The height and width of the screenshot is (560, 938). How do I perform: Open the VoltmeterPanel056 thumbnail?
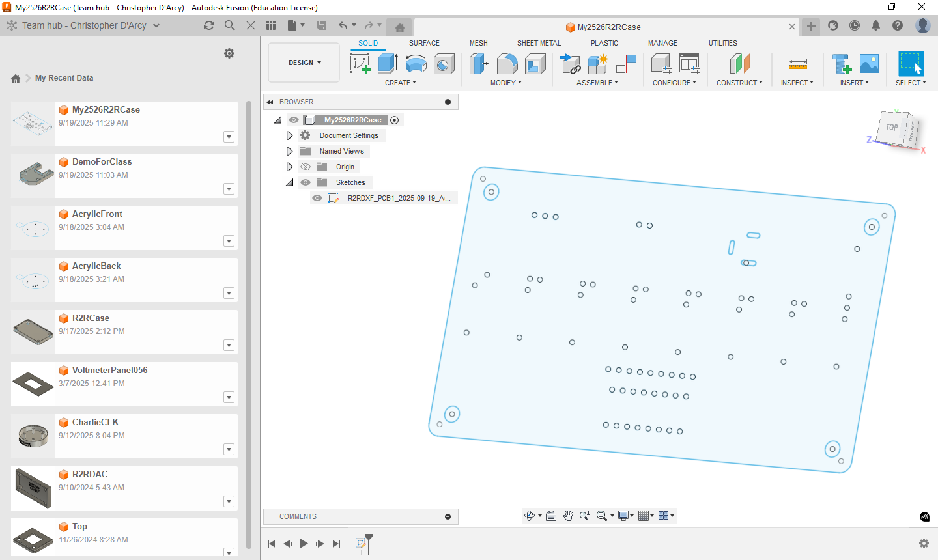(33, 384)
